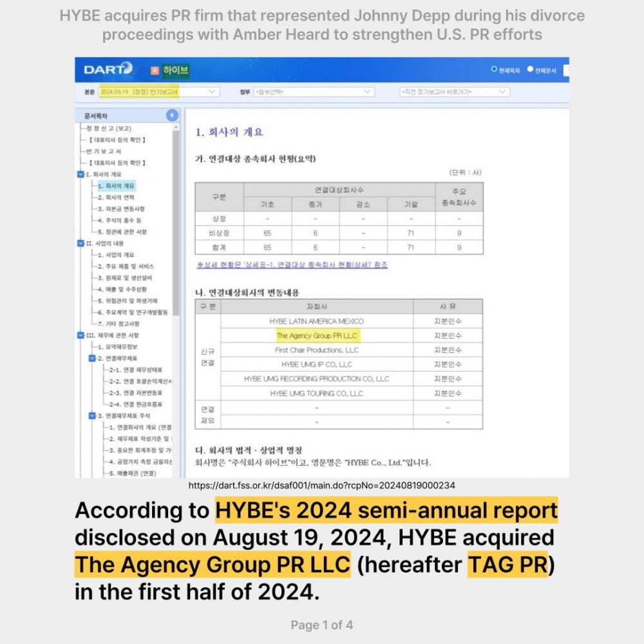
Task: Collapse the 'I. 회사의 개요' tree node
Action: [80, 175]
